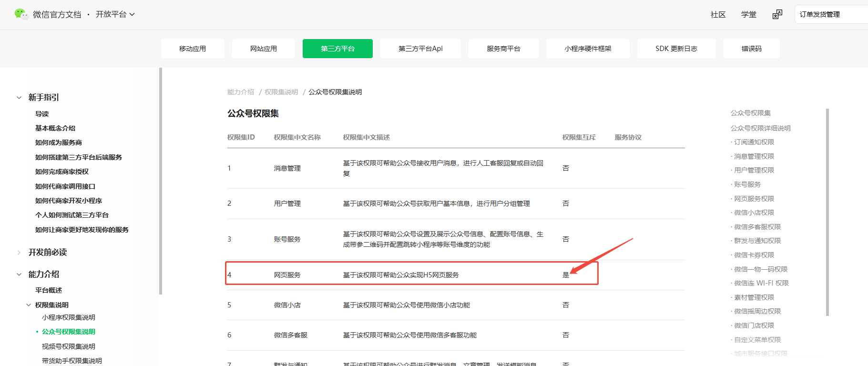Collapse the 能力介绍 section
The width and height of the screenshot is (868, 366).
tap(19, 274)
